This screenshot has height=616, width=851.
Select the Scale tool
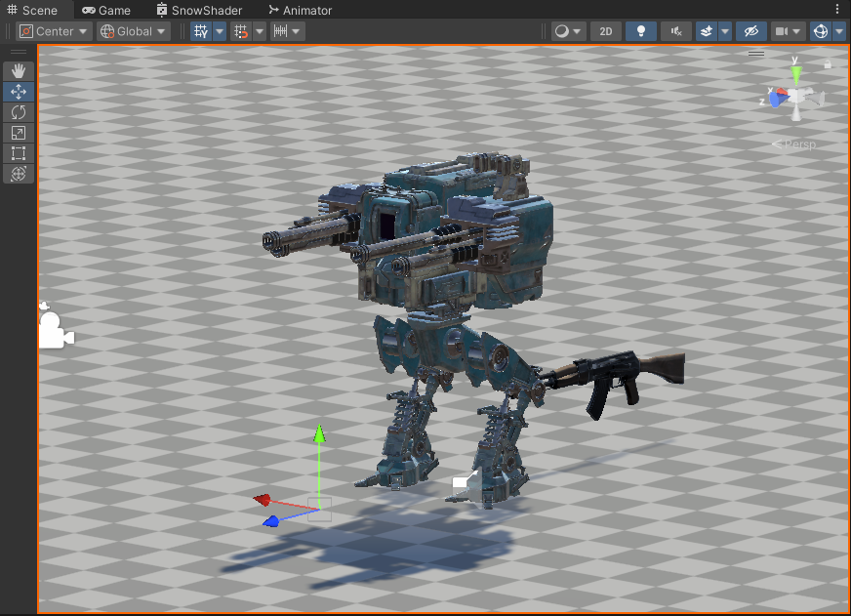(x=19, y=133)
